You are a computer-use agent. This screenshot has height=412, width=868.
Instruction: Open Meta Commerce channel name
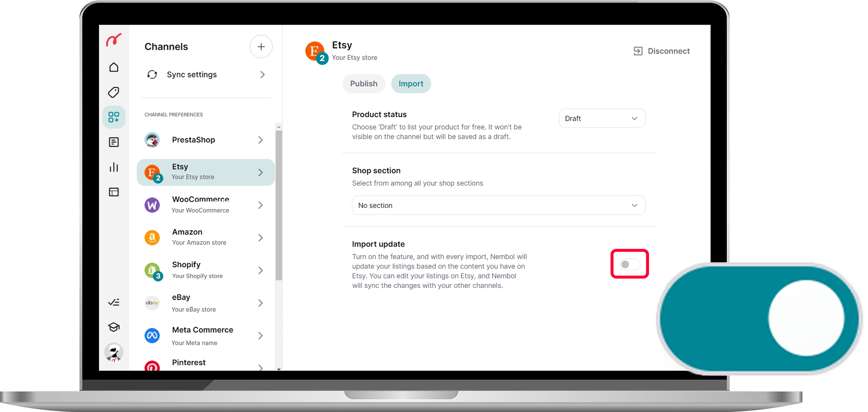(203, 330)
